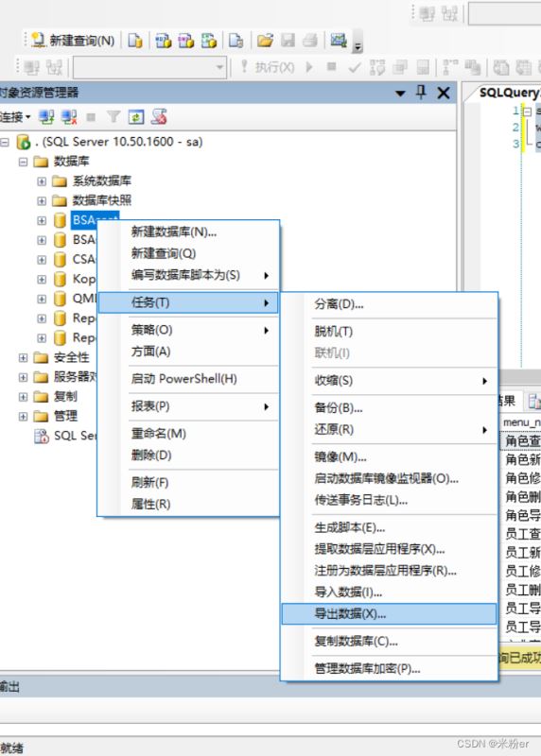Click the open file folder toolbar icon
This screenshot has width=541, height=756.
265,41
